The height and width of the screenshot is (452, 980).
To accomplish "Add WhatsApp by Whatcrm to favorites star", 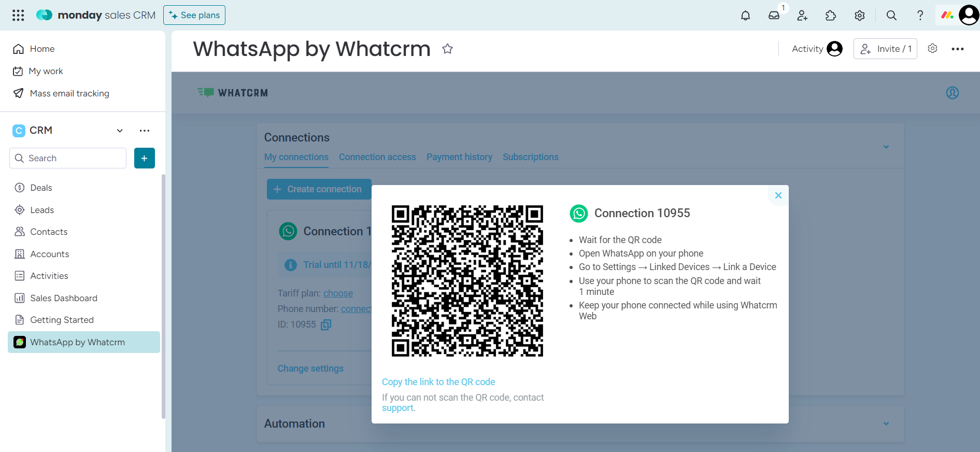I will pyautogui.click(x=447, y=49).
